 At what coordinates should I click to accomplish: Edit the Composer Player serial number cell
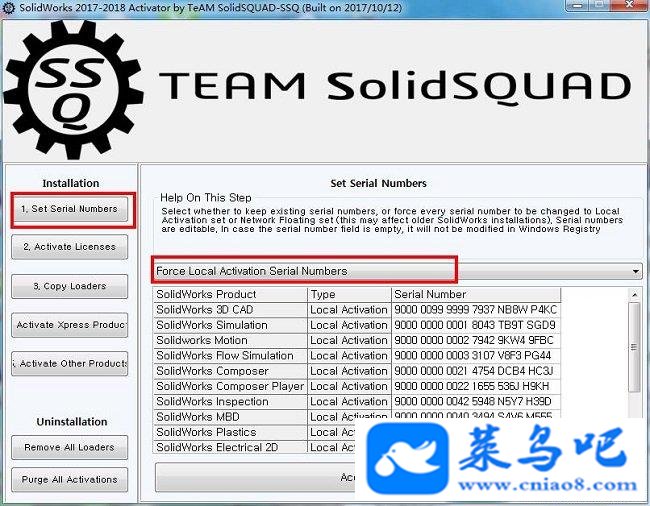[x=476, y=387]
